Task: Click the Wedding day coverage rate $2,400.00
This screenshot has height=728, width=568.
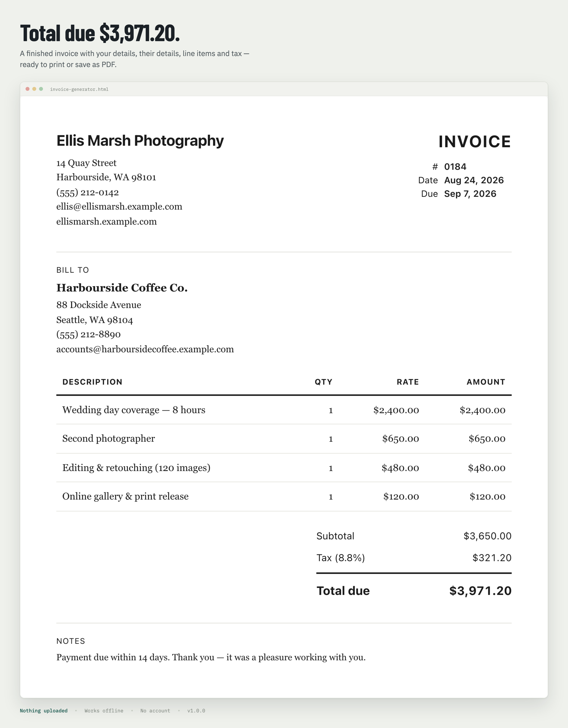Action: point(396,410)
